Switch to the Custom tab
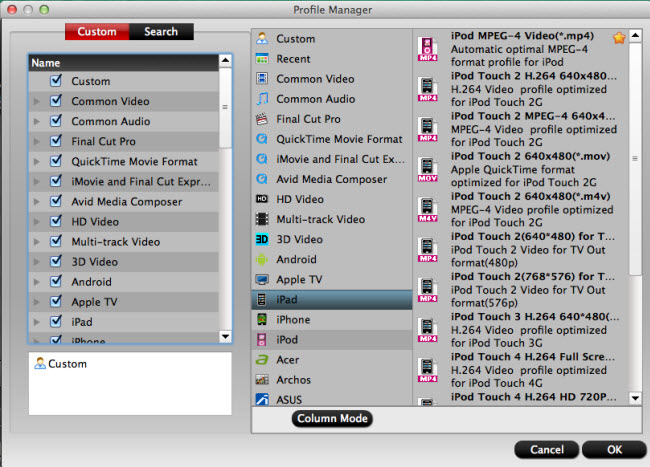The image size is (650, 467). [x=97, y=31]
